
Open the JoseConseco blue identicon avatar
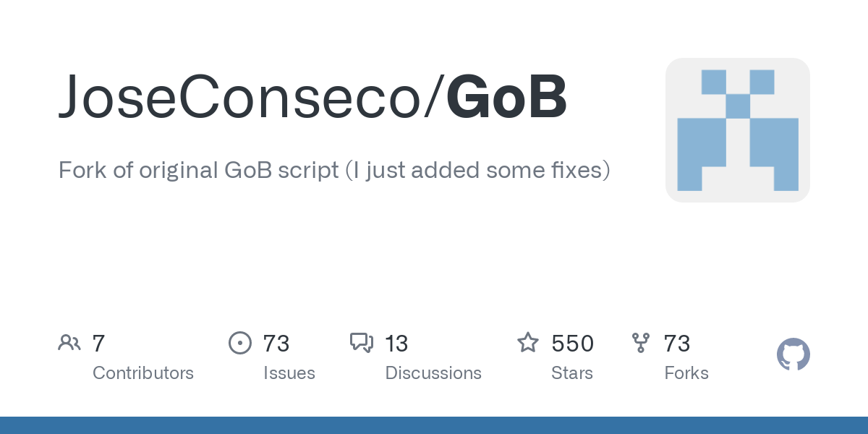[738, 130]
